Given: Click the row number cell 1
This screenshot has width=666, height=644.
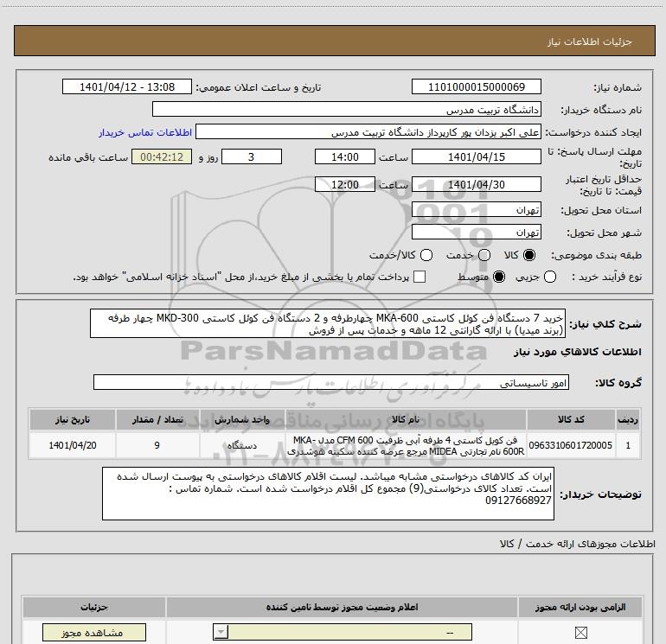Looking at the screenshot, I should pyautogui.click(x=628, y=445).
